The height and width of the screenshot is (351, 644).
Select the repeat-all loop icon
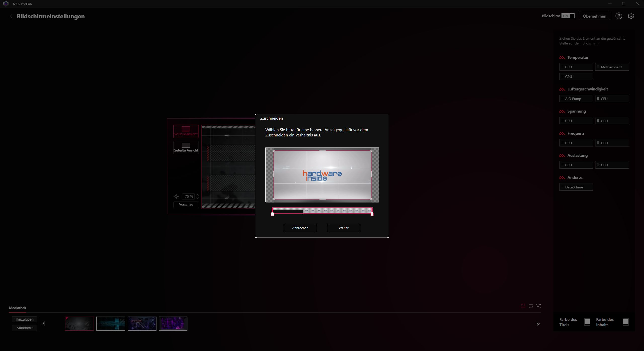[x=531, y=306]
